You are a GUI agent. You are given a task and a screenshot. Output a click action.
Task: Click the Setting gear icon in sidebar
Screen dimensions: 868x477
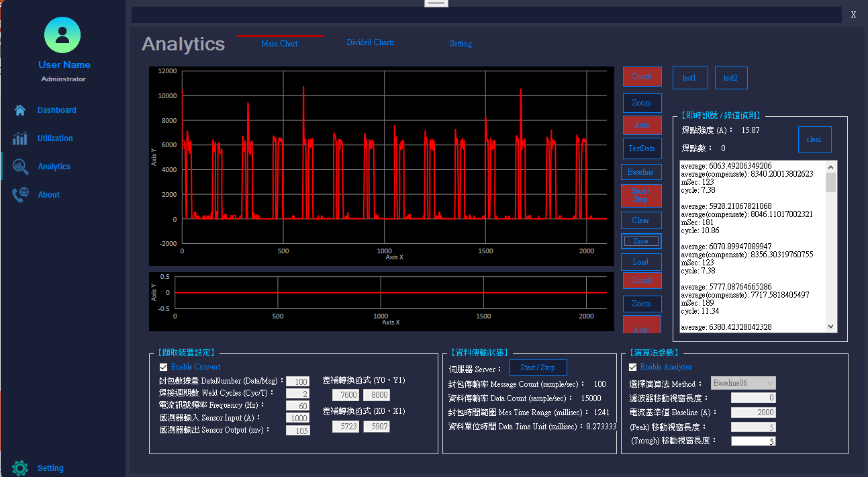point(20,468)
